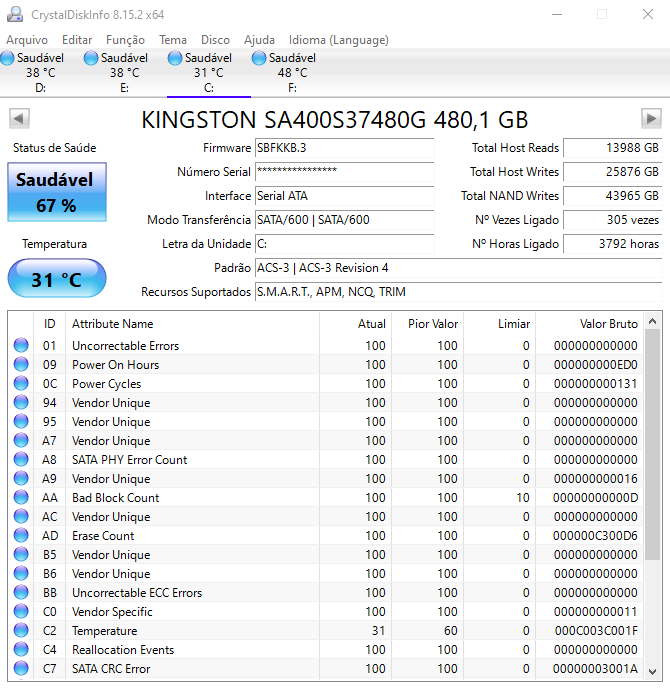The width and height of the screenshot is (670, 690).
Task: Click Nº Horas Ligado value 3792 horas
Action: click(612, 244)
